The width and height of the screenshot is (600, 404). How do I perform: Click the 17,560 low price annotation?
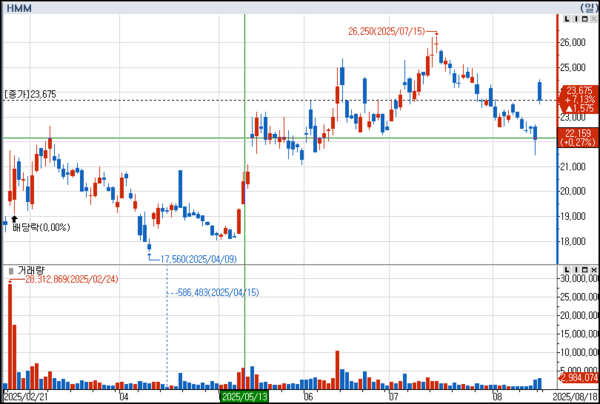[x=196, y=258]
